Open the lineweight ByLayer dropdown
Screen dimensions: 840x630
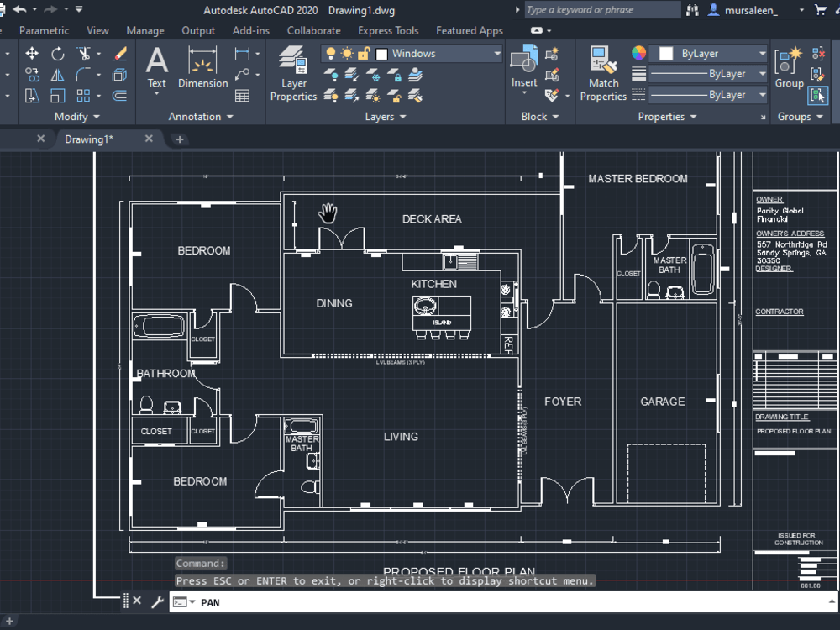pos(762,73)
